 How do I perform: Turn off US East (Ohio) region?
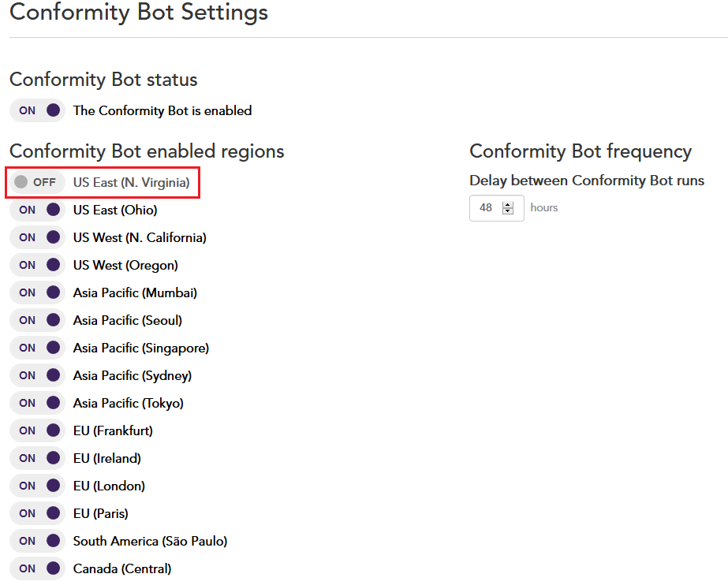[37, 210]
